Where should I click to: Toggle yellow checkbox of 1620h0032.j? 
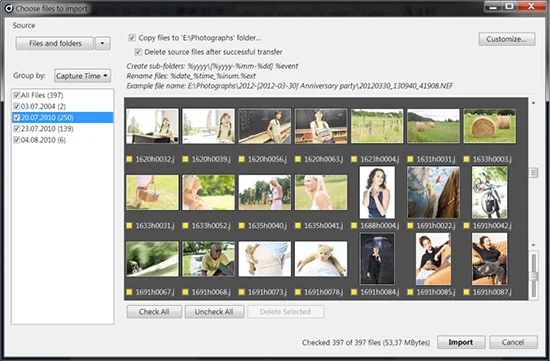pyautogui.click(x=129, y=159)
